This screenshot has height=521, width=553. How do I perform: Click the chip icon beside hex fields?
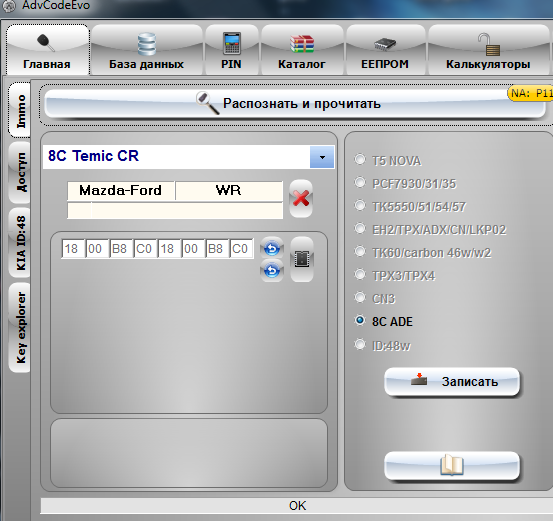coord(302,259)
